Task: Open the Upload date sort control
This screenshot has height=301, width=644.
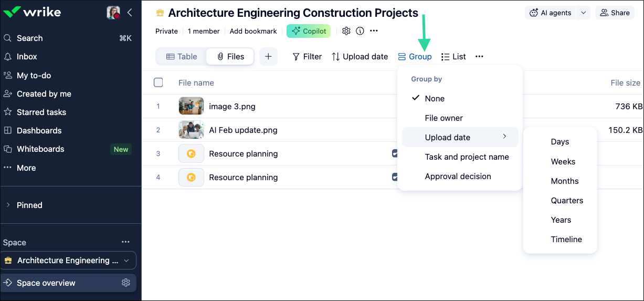Action: pyautogui.click(x=360, y=57)
